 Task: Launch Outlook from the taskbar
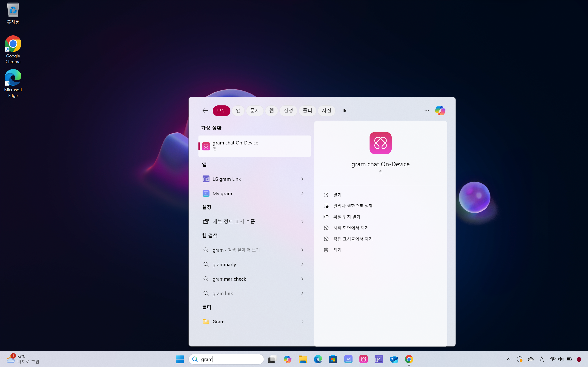point(394,359)
